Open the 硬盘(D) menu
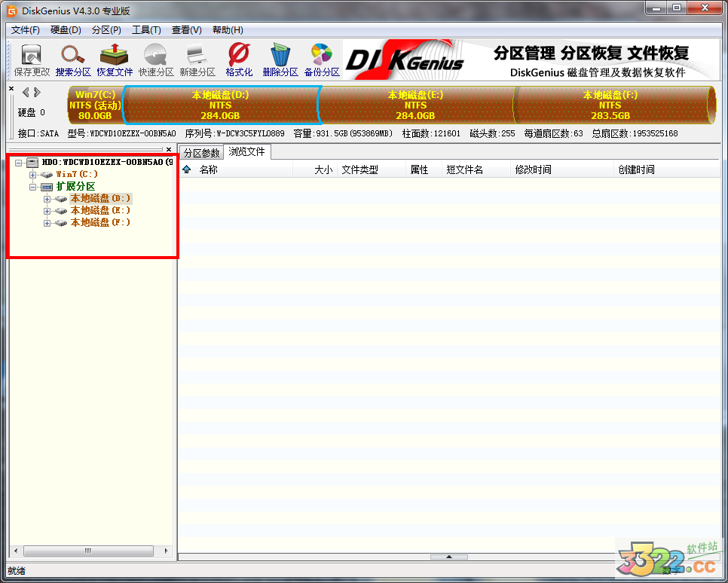The width and height of the screenshot is (728, 583). tap(66, 30)
